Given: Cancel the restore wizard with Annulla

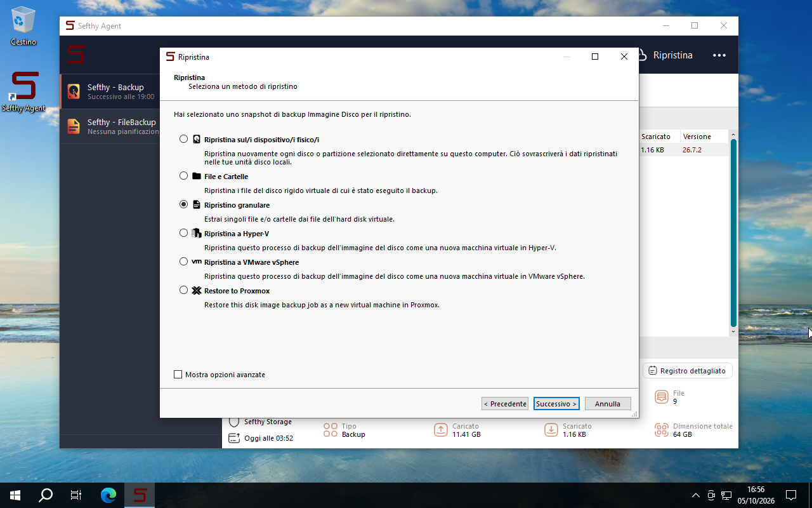Looking at the screenshot, I should click(x=608, y=404).
